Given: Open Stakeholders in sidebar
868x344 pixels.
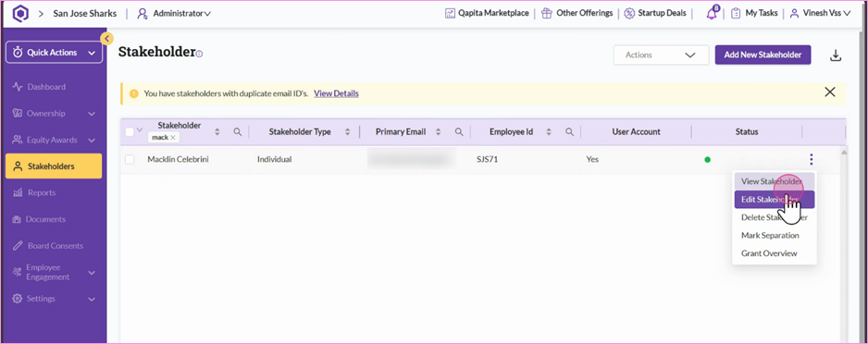Looking at the screenshot, I should [x=54, y=166].
